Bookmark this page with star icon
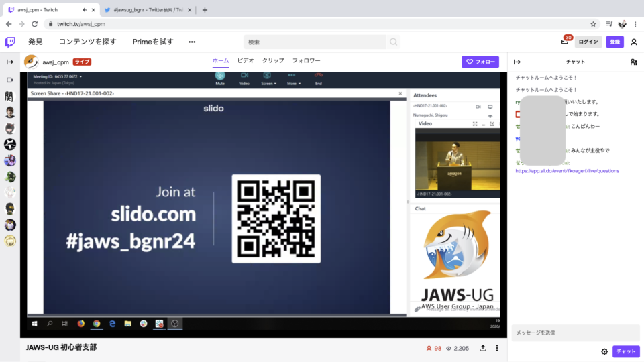 pos(593,24)
